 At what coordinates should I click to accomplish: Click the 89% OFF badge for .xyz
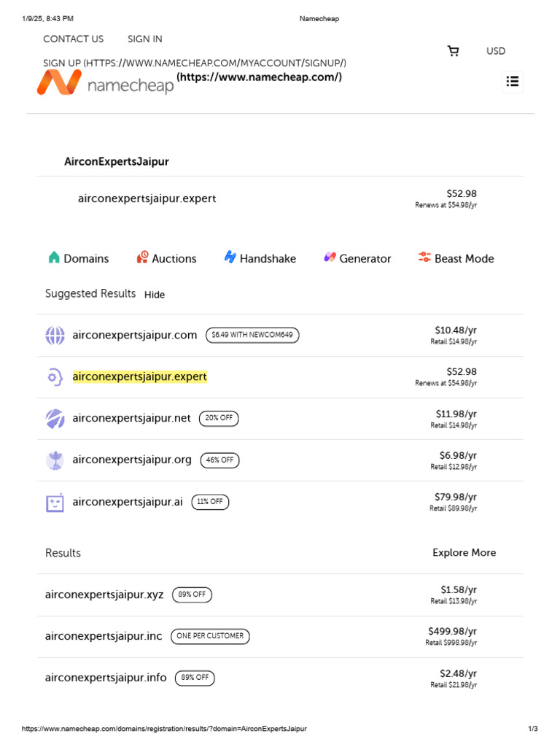(x=192, y=595)
